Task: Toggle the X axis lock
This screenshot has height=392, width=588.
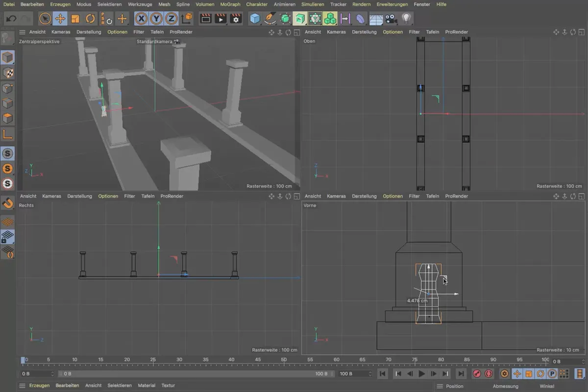Action: [x=142, y=19]
